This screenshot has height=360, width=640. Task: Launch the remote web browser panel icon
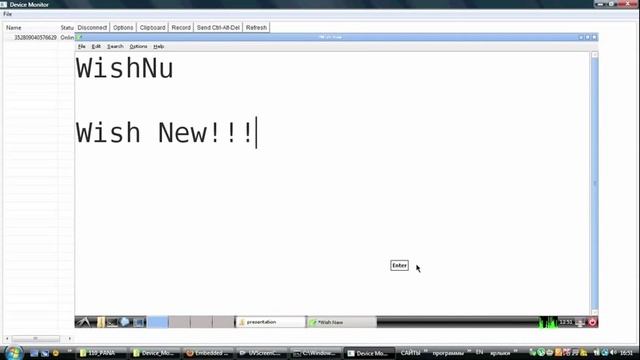click(x=125, y=322)
